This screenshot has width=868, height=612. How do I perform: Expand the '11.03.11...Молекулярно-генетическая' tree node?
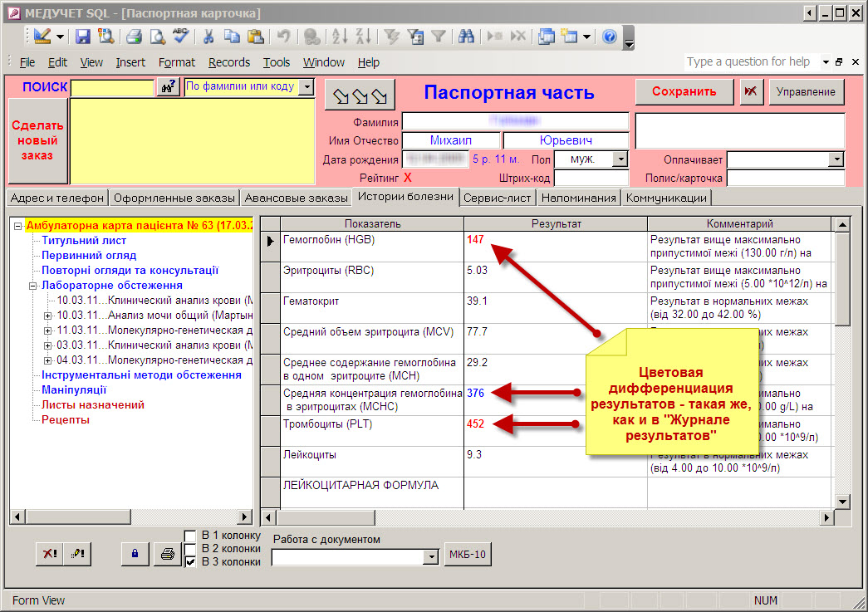point(47,330)
